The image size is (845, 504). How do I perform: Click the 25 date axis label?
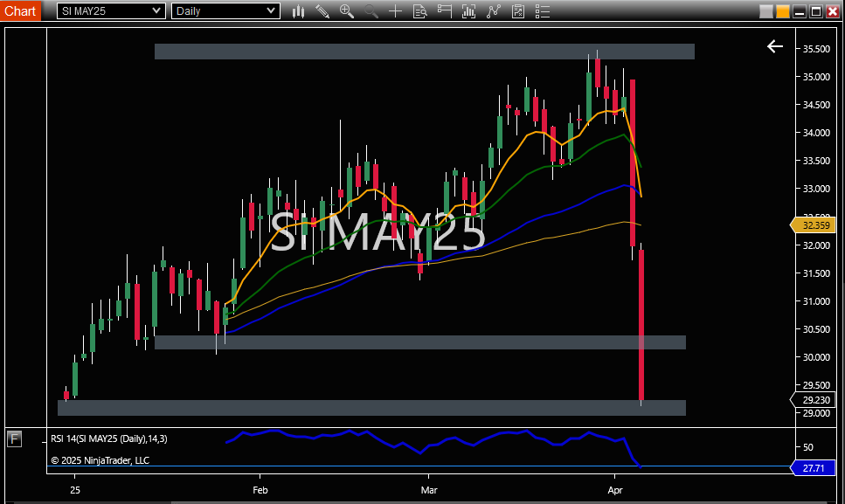75,490
